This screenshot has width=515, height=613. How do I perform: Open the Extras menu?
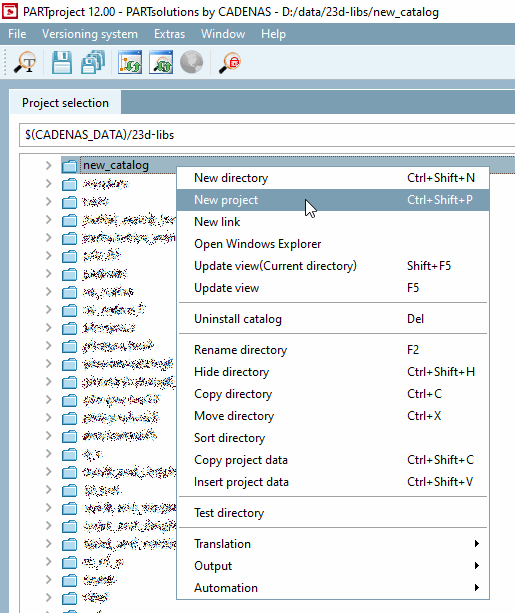click(169, 34)
